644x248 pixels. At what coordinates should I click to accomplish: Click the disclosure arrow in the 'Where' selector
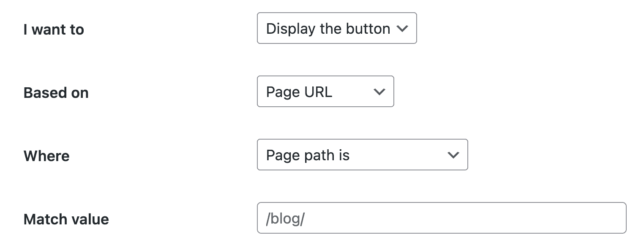pos(453,155)
